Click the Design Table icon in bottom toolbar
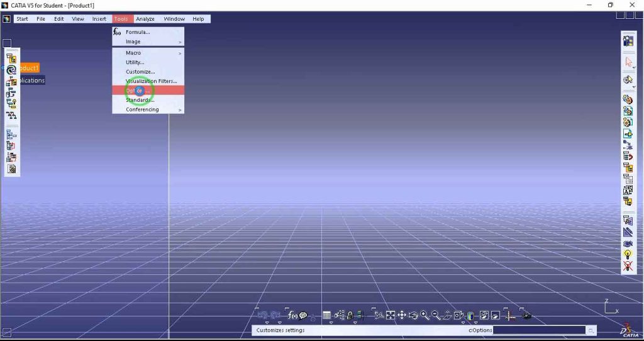The image size is (644, 341). pyautogui.click(x=327, y=315)
